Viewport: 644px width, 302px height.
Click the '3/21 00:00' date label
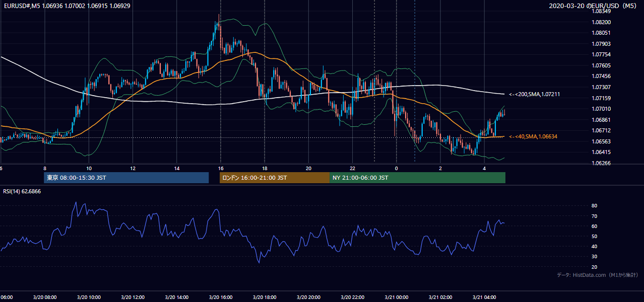pyautogui.click(x=397, y=297)
